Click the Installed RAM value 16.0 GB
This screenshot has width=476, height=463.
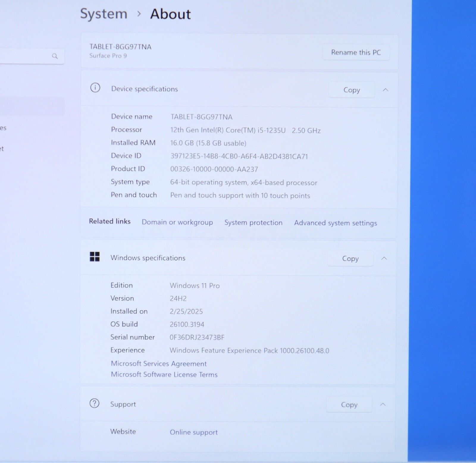click(208, 143)
